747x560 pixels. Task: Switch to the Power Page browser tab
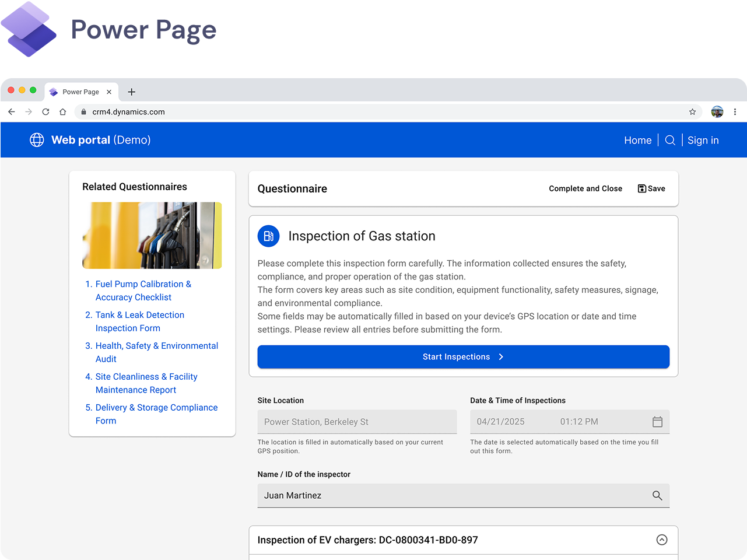click(76, 92)
